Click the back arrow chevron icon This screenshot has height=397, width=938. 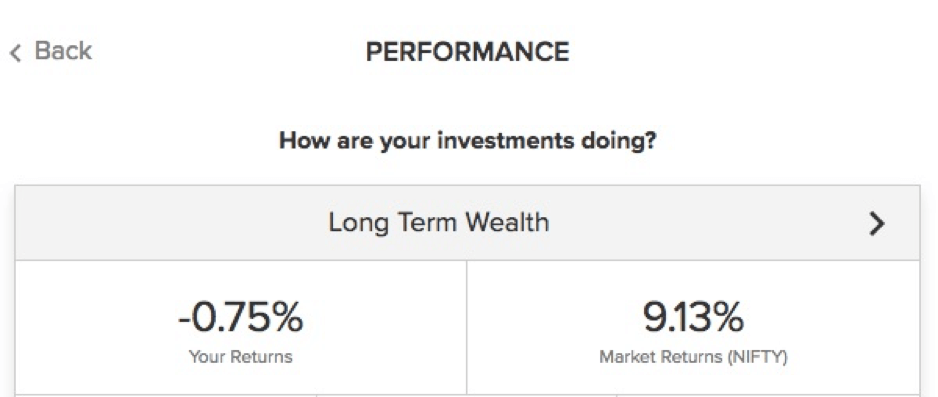click(x=15, y=53)
